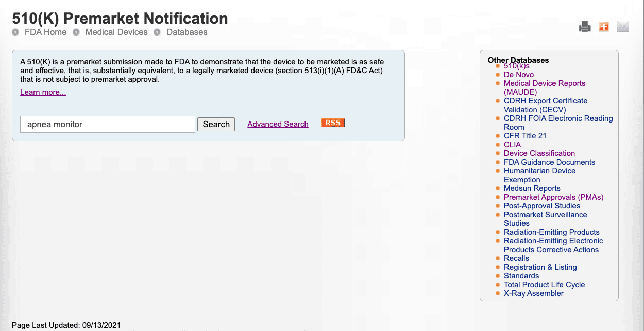Open the X-Ray Assembler link
Screen dimensions: 644x331
[534, 293]
